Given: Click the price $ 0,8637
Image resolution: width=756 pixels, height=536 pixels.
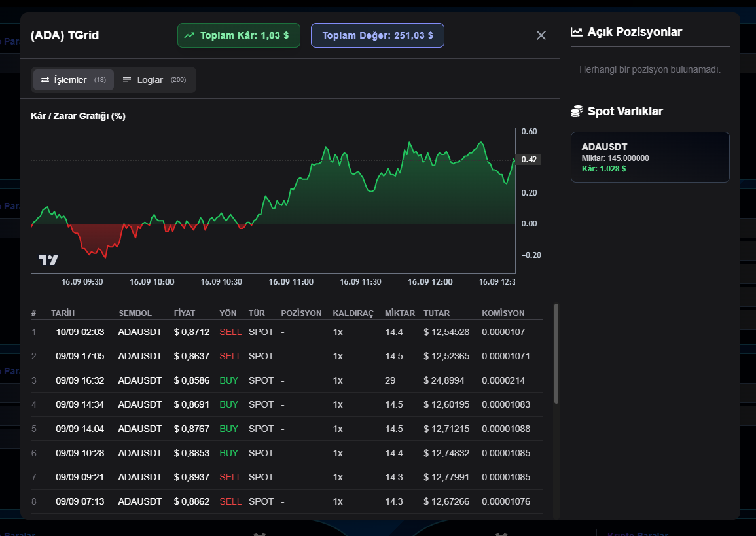Looking at the screenshot, I should (x=191, y=356).
